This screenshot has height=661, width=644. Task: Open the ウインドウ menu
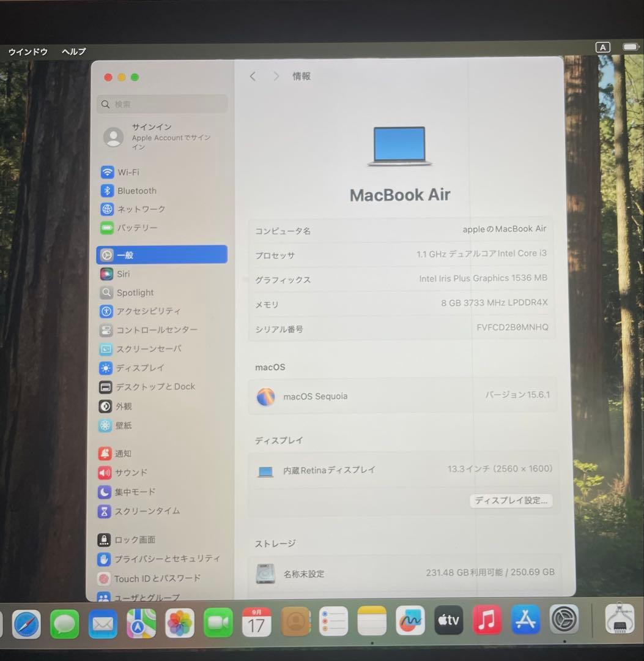[x=28, y=52]
